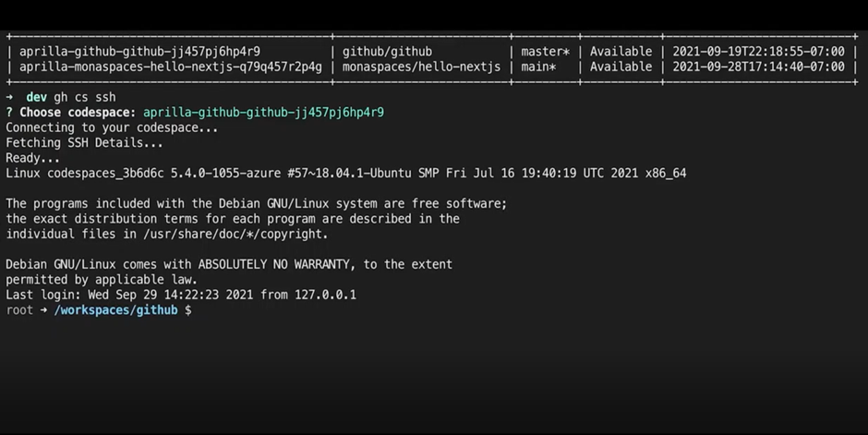This screenshot has height=435, width=868.
Task: Click 'Fetching SSH Details...' line
Action: pyautogui.click(x=84, y=143)
